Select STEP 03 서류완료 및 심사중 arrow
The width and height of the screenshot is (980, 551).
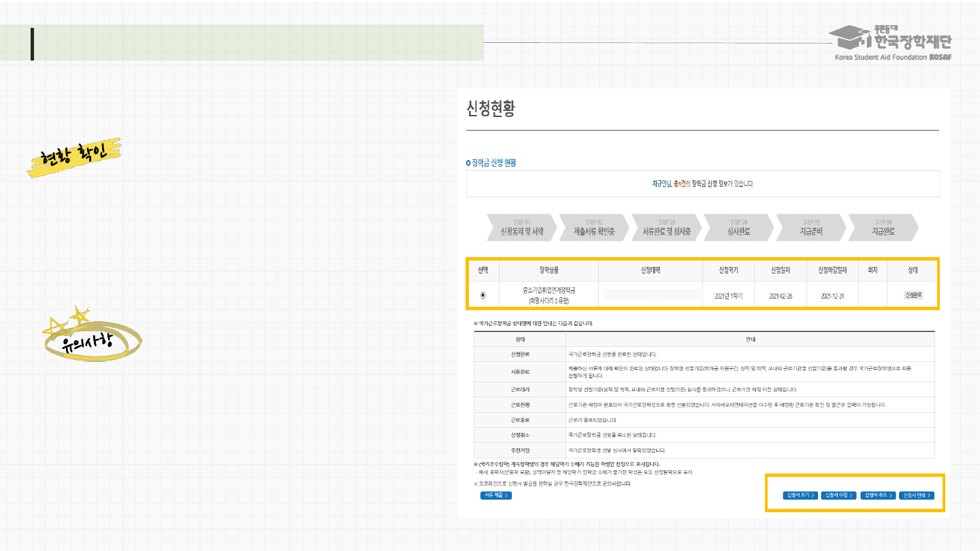click(x=666, y=228)
